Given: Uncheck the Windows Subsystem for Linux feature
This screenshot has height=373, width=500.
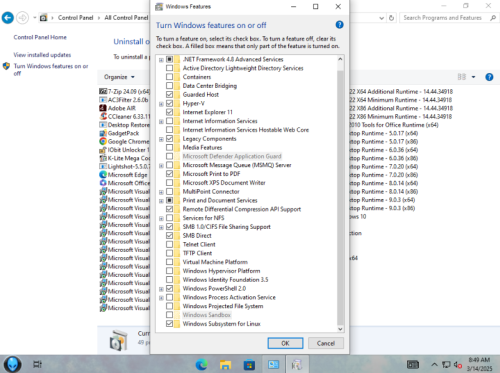Looking at the screenshot, I should point(169,324).
